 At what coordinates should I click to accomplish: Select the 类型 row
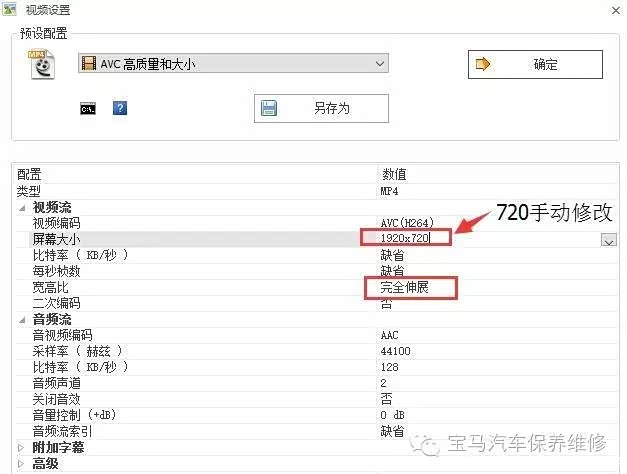316,191
